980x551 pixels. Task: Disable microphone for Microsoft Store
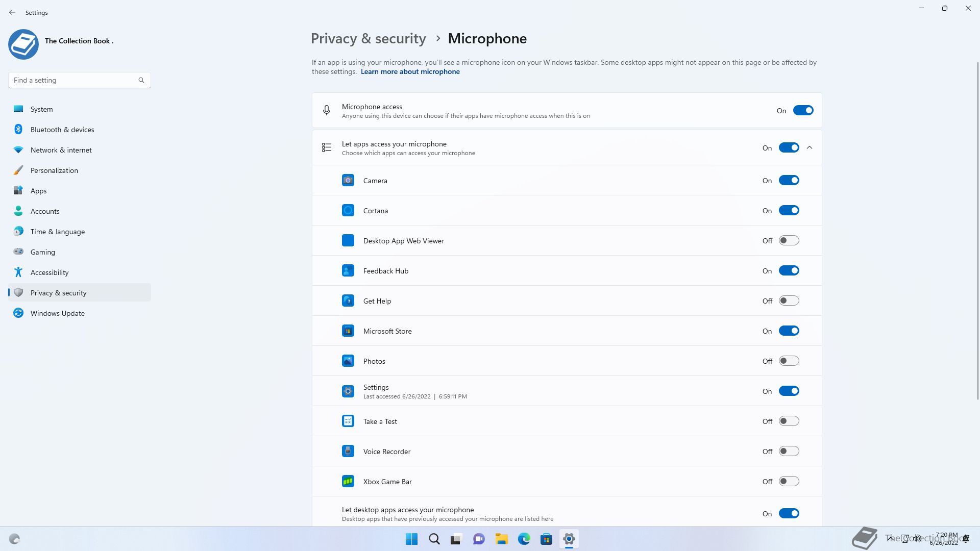(789, 331)
